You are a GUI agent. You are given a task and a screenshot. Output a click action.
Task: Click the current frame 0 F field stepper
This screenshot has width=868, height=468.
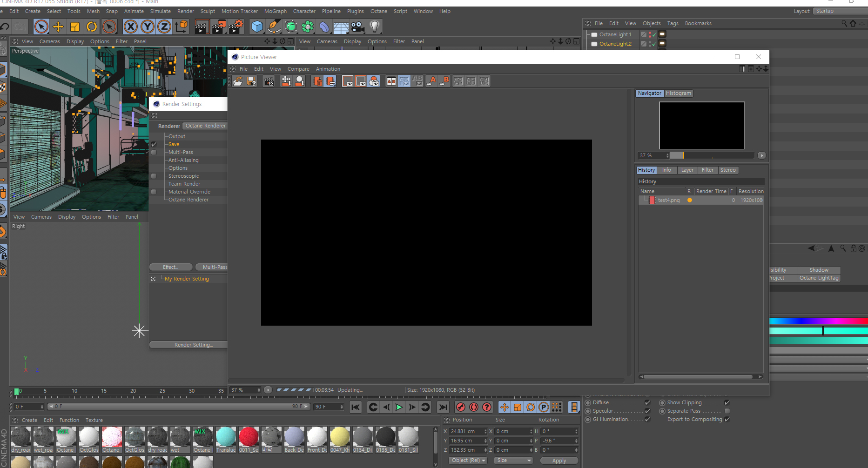(42, 407)
